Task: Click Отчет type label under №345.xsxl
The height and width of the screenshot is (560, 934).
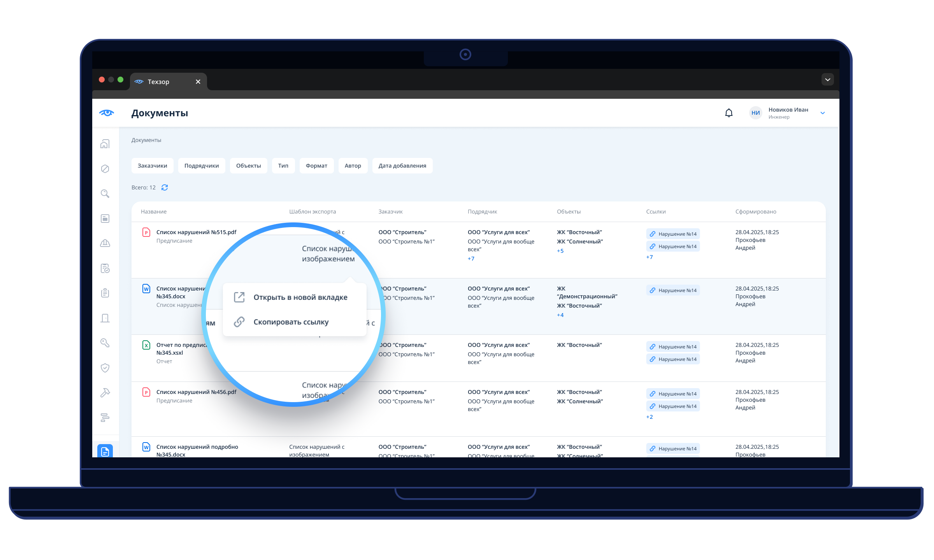Action: (164, 361)
